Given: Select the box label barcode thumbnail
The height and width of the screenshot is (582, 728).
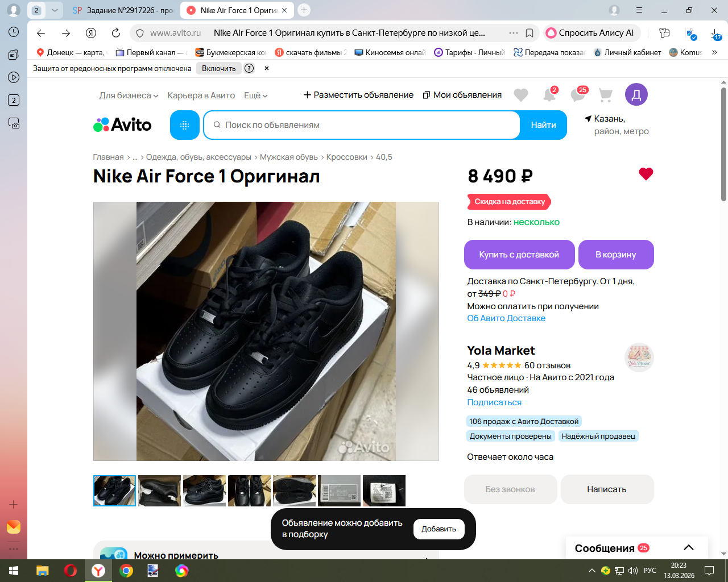Looking at the screenshot, I should (340, 490).
